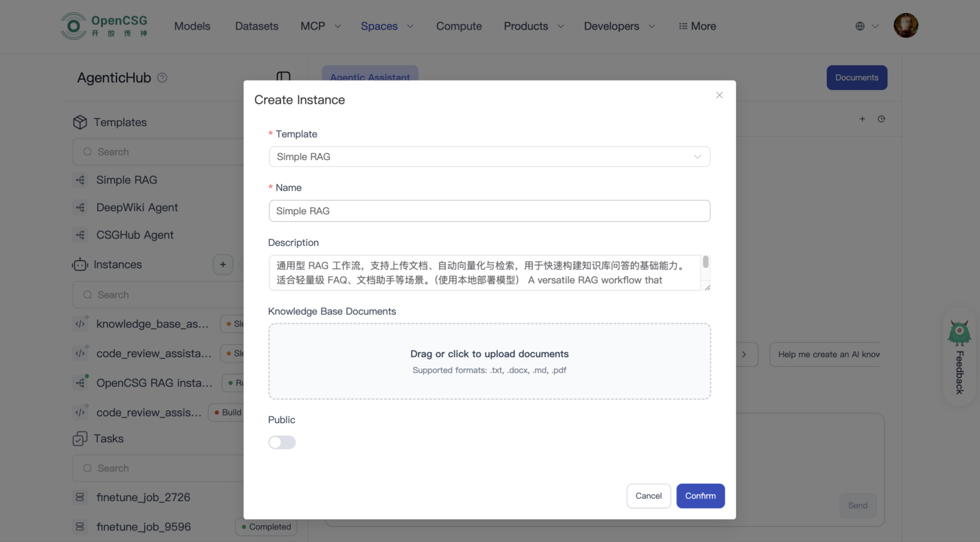Cancel the Create Instance dialog
The width and height of the screenshot is (980, 542).
pyautogui.click(x=648, y=496)
